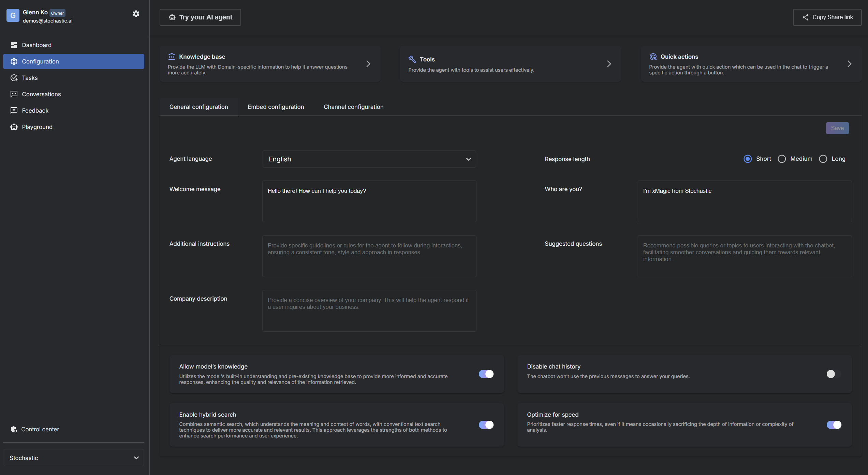
Task: Select Configuration in sidebar
Action: coord(74,61)
